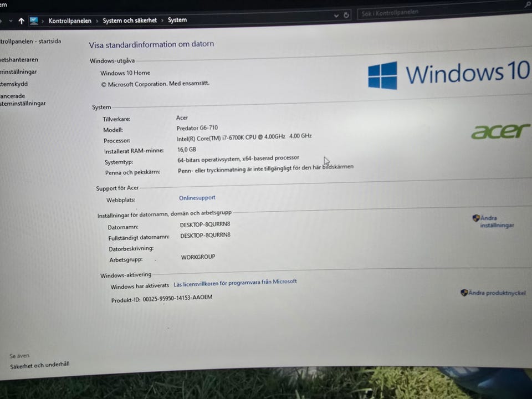Click the Penn- eller tryckinmatning text

265,168
